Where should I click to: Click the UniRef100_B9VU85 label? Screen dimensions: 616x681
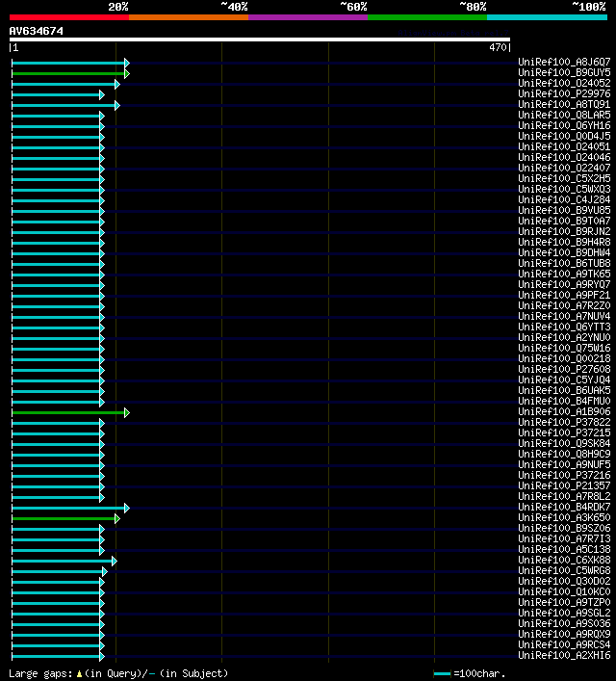coord(564,210)
